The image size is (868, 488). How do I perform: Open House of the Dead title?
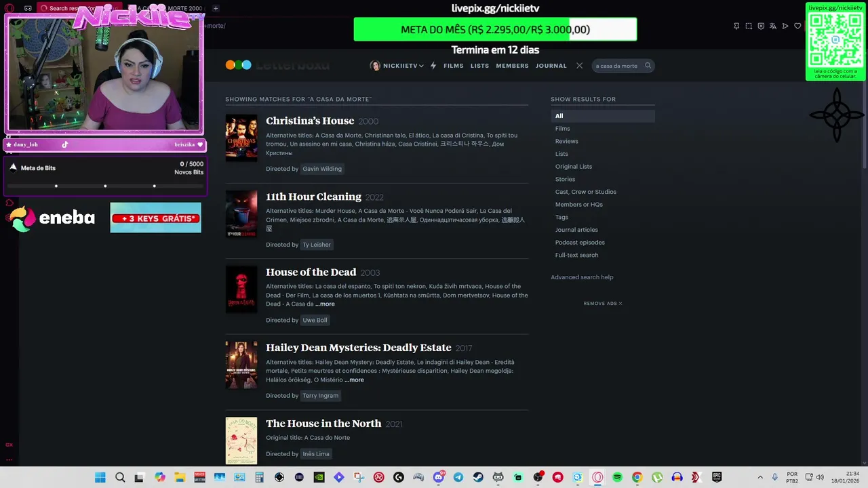coord(311,272)
